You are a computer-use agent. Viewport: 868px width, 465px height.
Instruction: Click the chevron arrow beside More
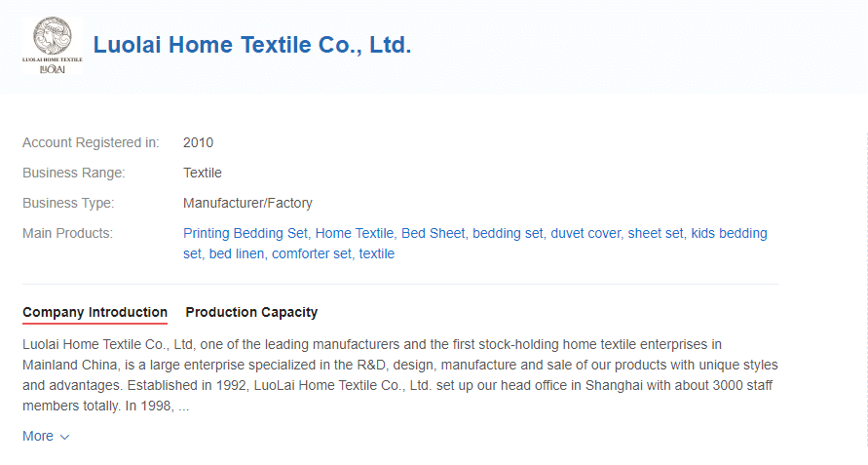click(x=64, y=437)
